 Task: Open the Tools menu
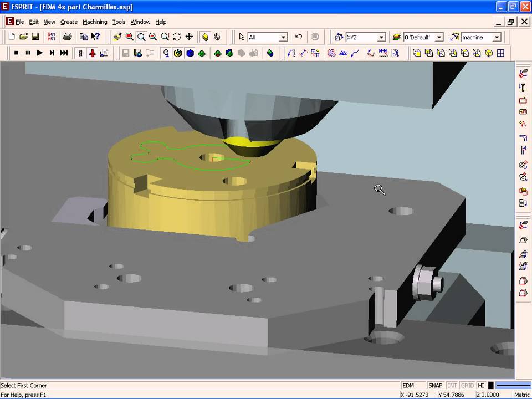(119, 22)
